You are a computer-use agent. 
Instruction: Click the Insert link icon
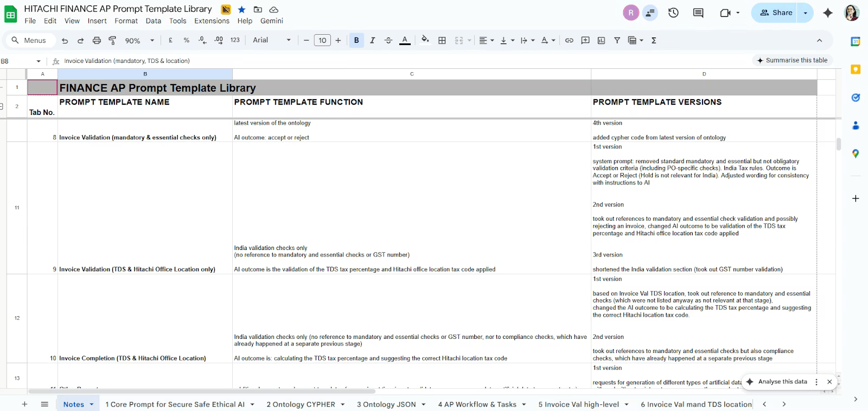[569, 40]
